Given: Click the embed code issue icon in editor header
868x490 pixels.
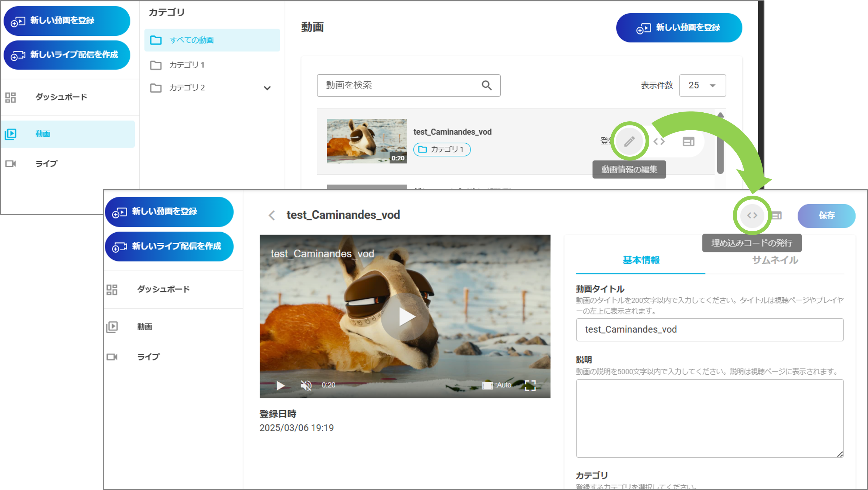Looking at the screenshot, I should click(x=752, y=215).
